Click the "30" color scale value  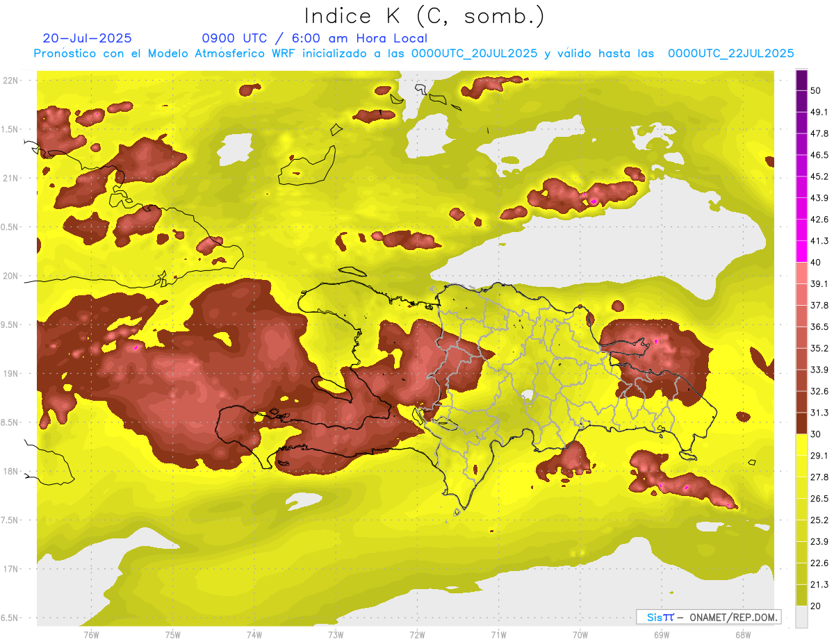point(816,434)
